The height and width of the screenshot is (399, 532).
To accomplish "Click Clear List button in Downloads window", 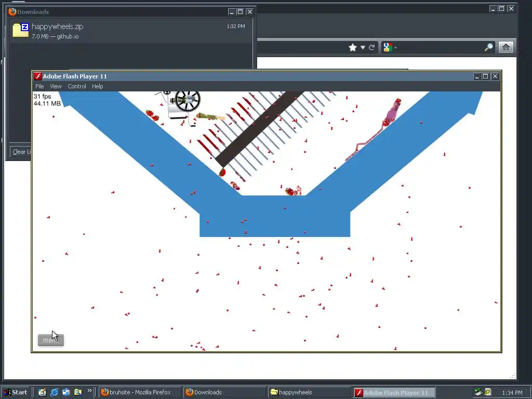I will click(20, 152).
